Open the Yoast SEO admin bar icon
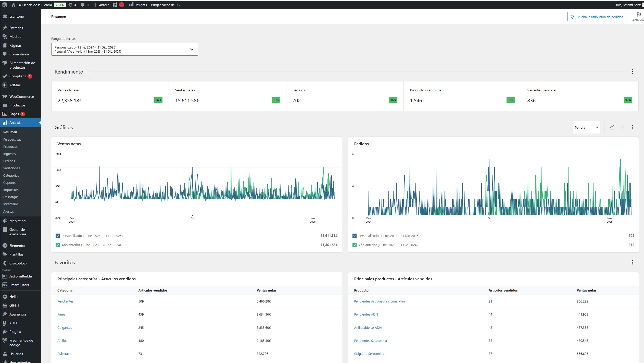Screen dimensions: 644x363 115,5
